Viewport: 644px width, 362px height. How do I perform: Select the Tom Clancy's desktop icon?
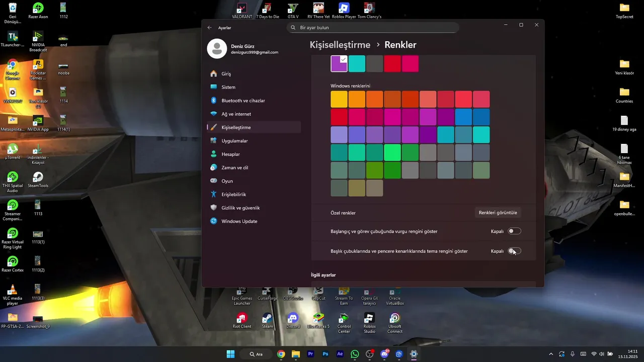pyautogui.click(x=369, y=11)
